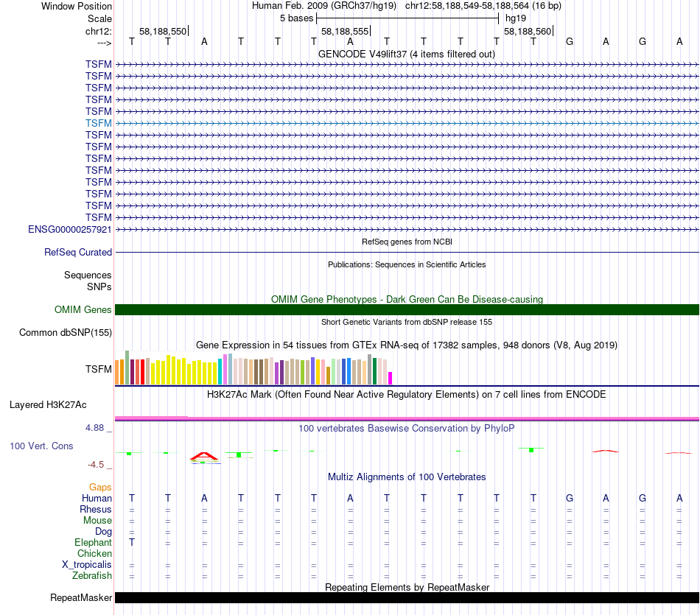Click the Common dbSNP(155) label
The image size is (700, 615).
point(66,332)
